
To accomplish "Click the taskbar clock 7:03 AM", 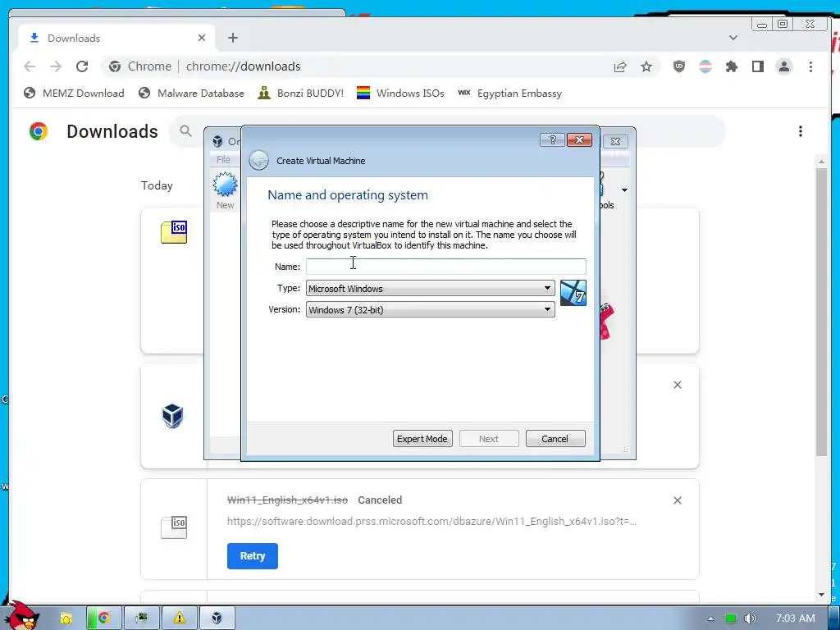I will pyautogui.click(x=796, y=619).
